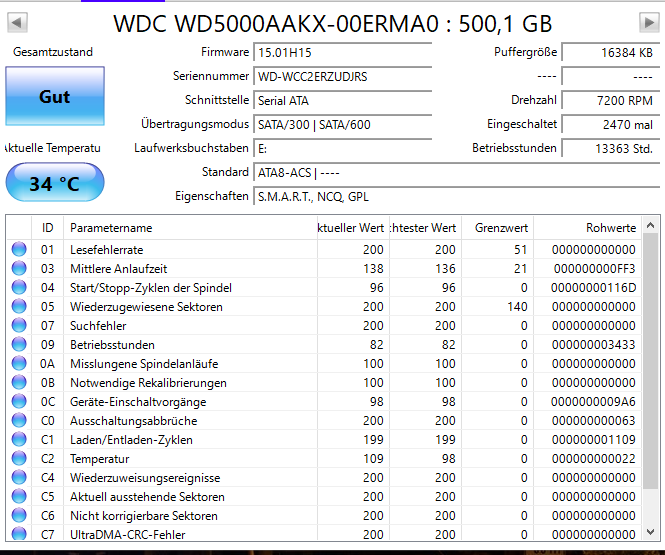Click the Laufwerksbuchstaben field E:
The width and height of the screenshot is (665, 555).
[343, 148]
